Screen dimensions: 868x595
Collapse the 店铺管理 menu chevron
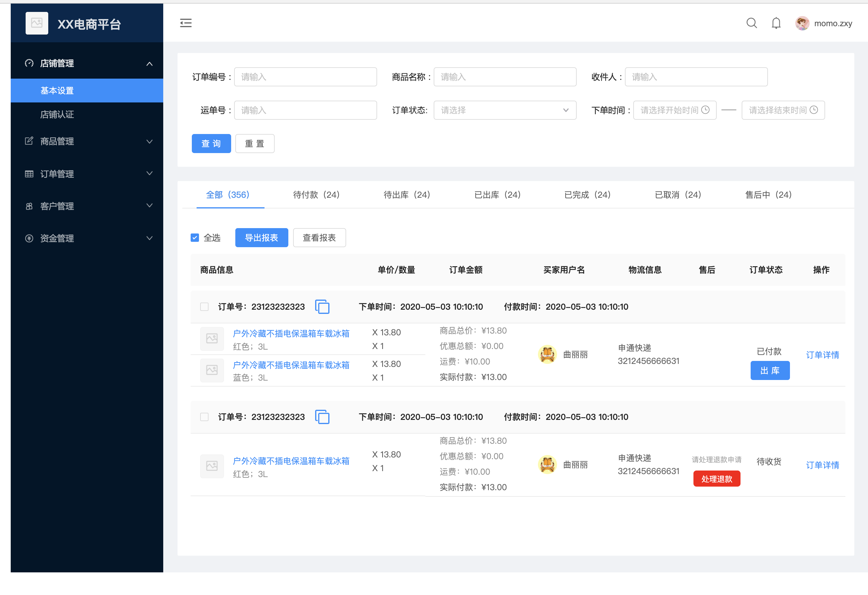coord(150,64)
